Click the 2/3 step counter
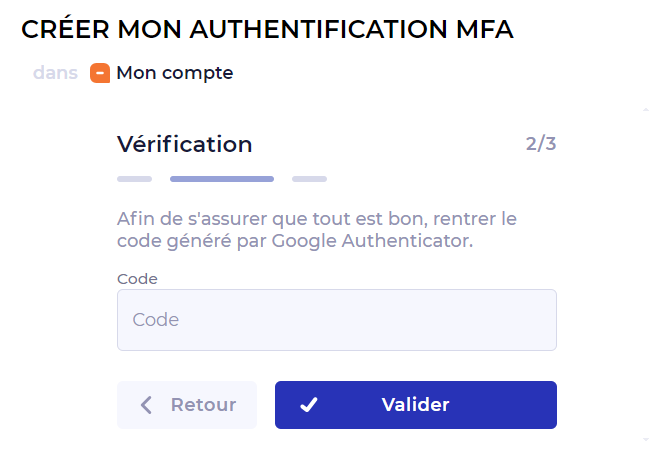The width and height of the screenshot is (667, 457). [x=540, y=144]
